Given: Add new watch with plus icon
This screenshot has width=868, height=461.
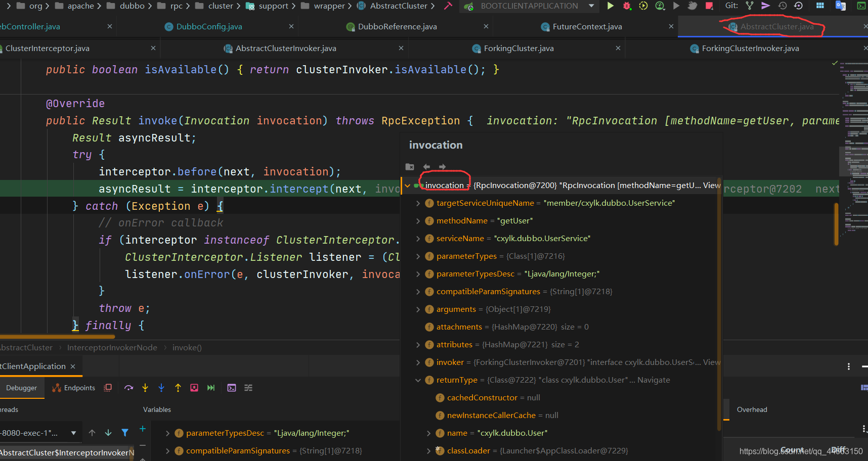Looking at the screenshot, I should coord(143,429).
